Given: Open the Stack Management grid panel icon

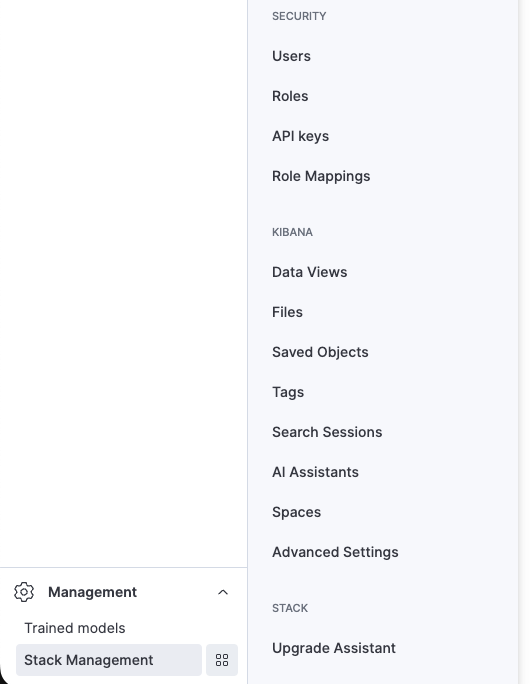Looking at the screenshot, I should point(222,660).
